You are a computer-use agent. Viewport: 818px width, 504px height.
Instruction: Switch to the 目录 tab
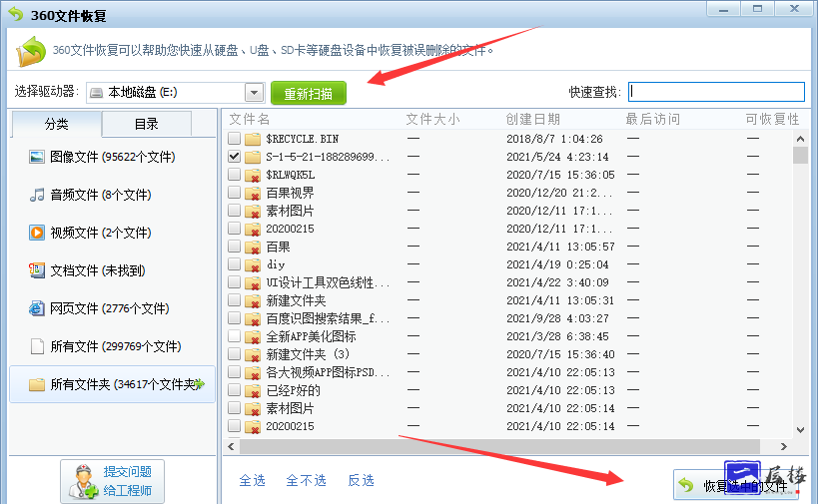(147, 124)
